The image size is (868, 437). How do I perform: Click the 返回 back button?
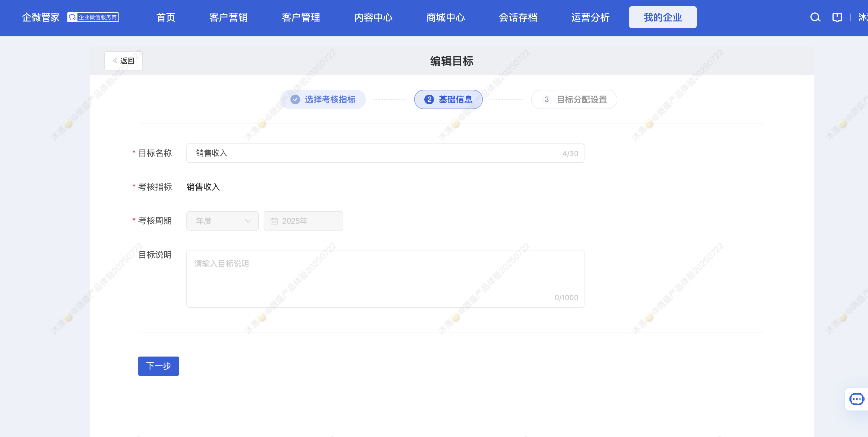(124, 61)
